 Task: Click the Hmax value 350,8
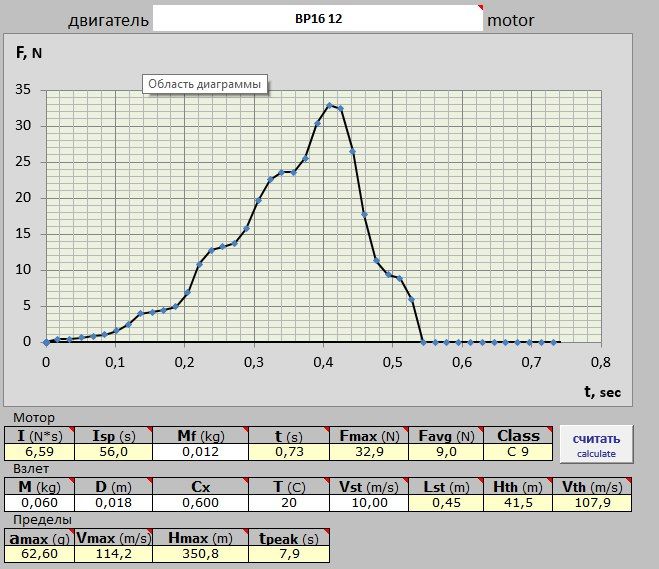tap(200, 554)
